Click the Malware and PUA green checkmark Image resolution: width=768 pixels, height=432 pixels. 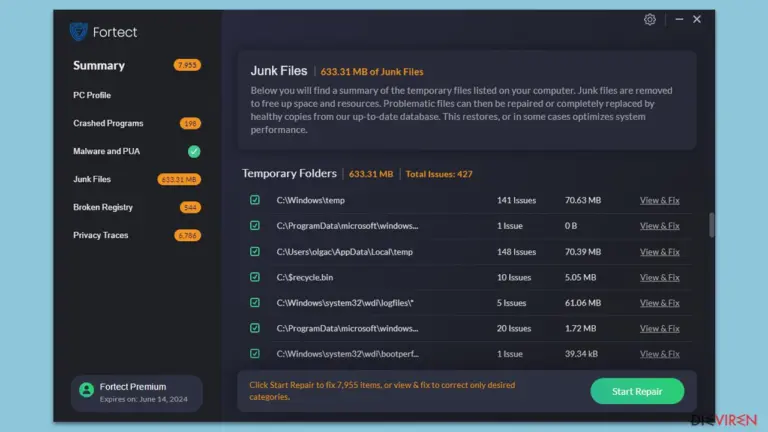coord(194,151)
